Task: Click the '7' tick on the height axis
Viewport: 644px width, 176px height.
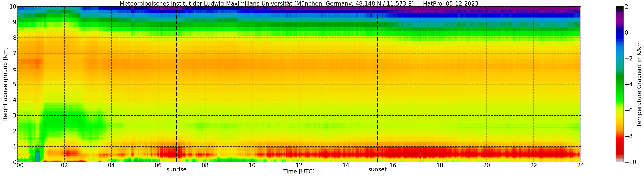Action: tap(15, 53)
